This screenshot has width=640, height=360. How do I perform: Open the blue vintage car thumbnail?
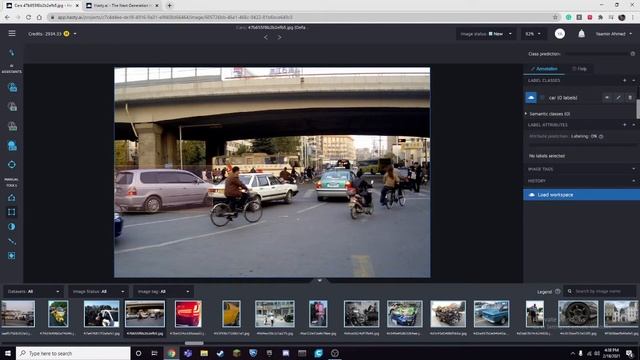tap(491, 314)
